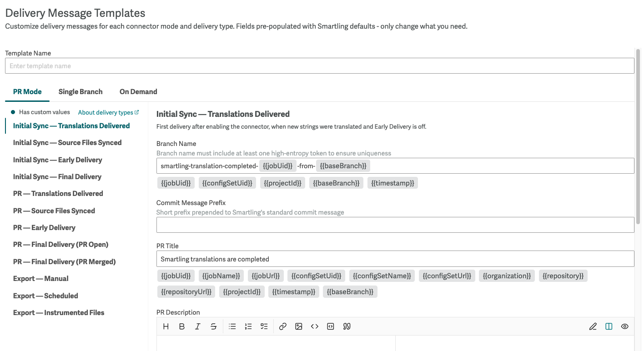
Task: Insert a bulleted list
Action: 232,326
